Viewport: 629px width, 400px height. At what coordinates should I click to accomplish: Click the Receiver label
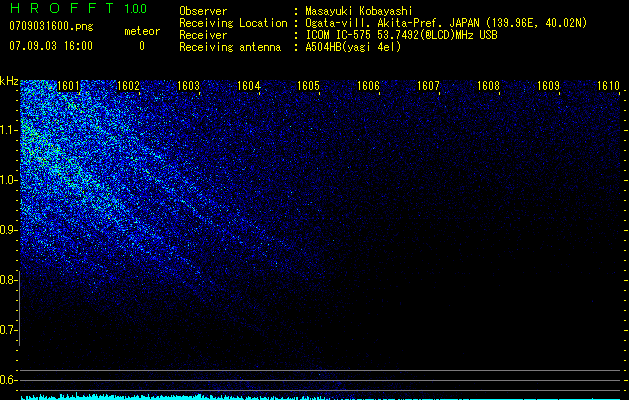coord(203,35)
